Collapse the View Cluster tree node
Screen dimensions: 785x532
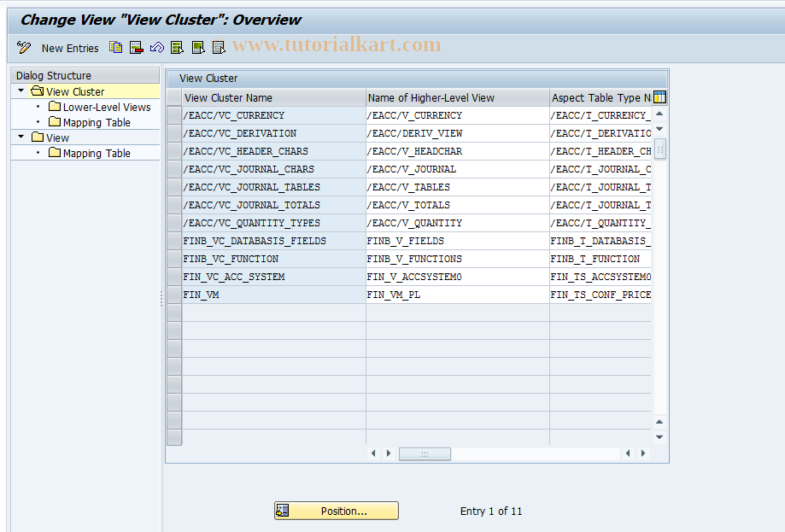[20, 91]
